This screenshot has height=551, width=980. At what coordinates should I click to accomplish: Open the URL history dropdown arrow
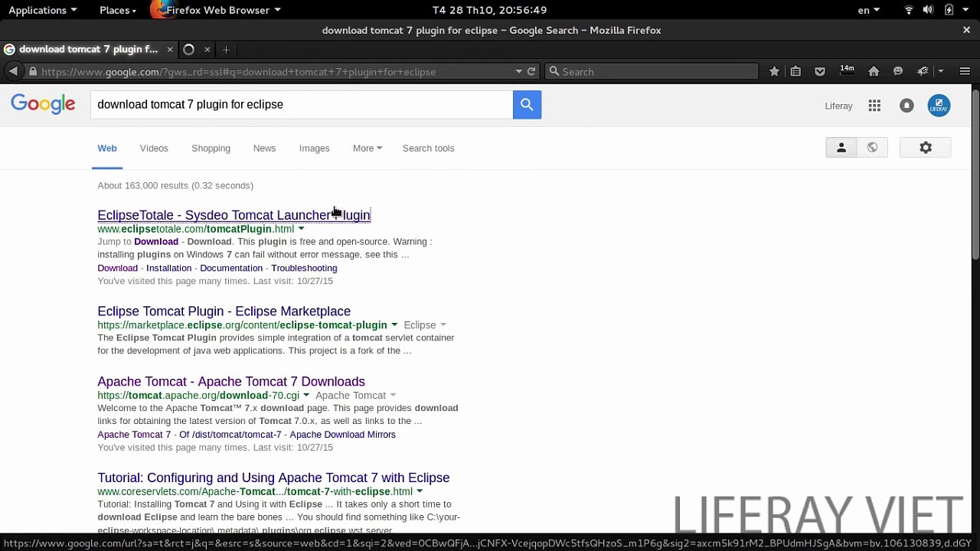pos(519,71)
